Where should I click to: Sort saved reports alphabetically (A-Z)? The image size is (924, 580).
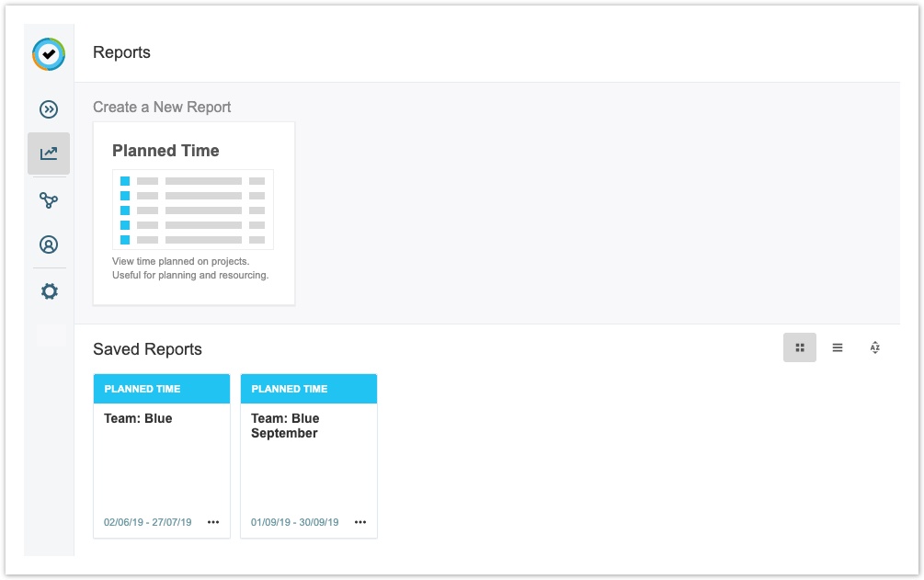tap(874, 347)
